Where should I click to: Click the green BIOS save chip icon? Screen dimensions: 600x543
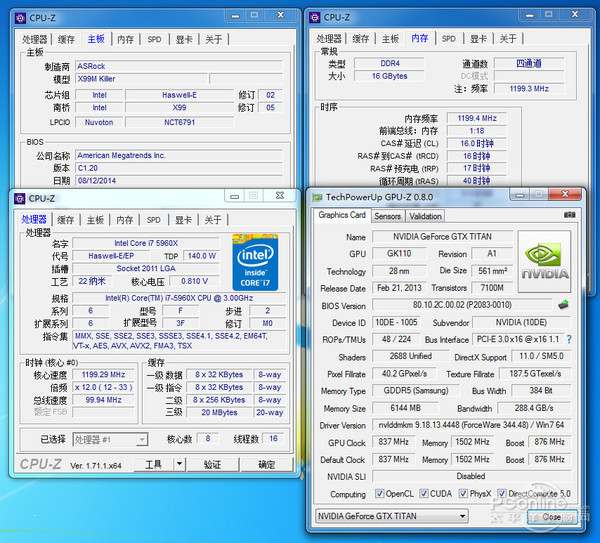(x=563, y=305)
